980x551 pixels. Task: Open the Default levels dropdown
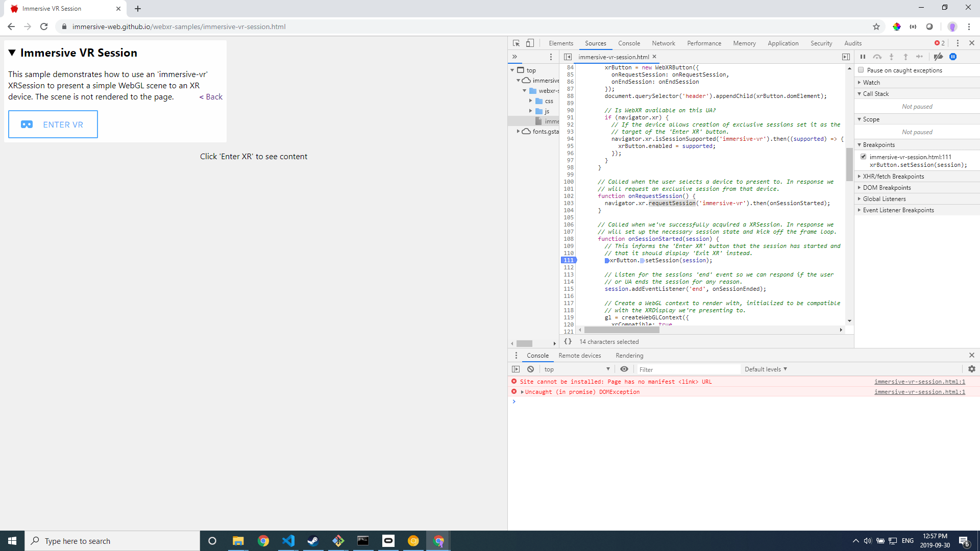pyautogui.click(x=766, y=369)
